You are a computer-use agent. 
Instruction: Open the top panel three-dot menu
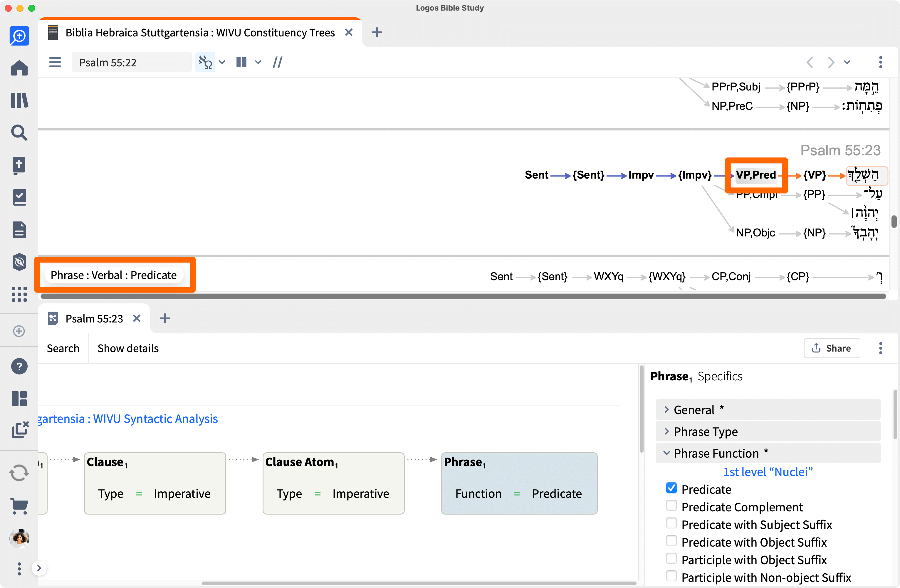(881, 62)
